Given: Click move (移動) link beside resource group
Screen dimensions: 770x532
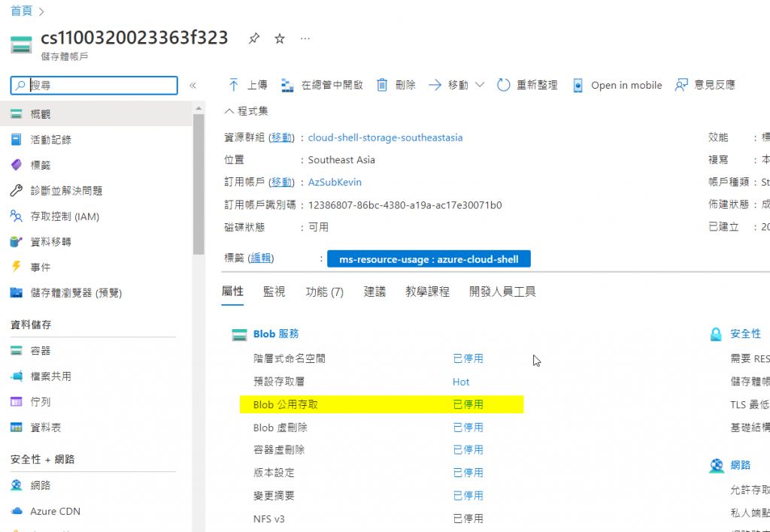Looking at the screenshot, I should [x=282, y=138].
